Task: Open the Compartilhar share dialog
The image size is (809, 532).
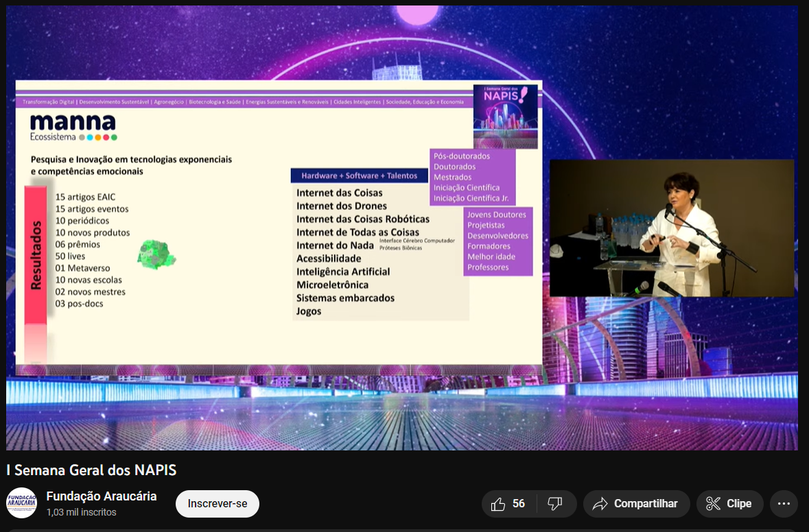Action: pos(636,504)
